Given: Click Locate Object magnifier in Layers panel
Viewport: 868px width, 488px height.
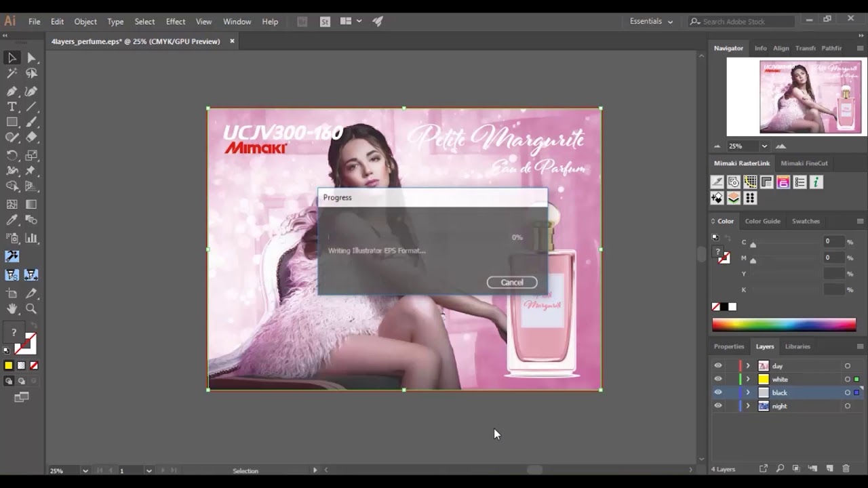Looking at the screenshot, I should click(780, 468).
